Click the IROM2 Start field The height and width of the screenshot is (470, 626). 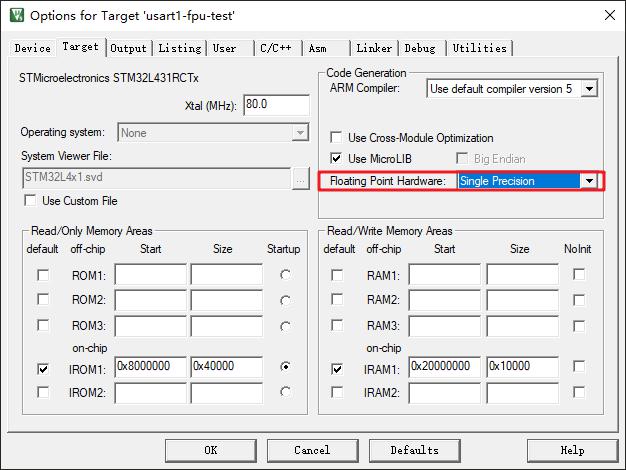pyautogui.click(x=151, y=393)
